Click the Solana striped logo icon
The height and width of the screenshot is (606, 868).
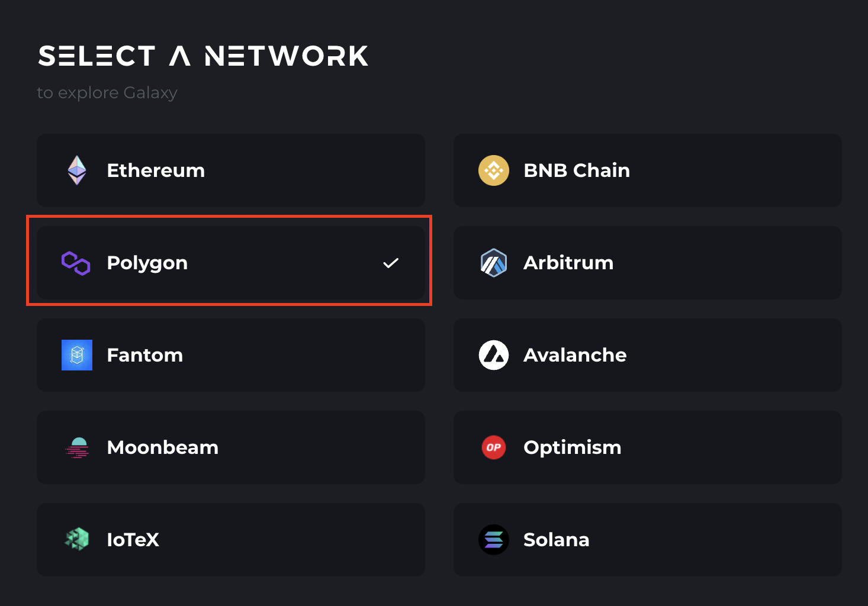pos(493,540)
